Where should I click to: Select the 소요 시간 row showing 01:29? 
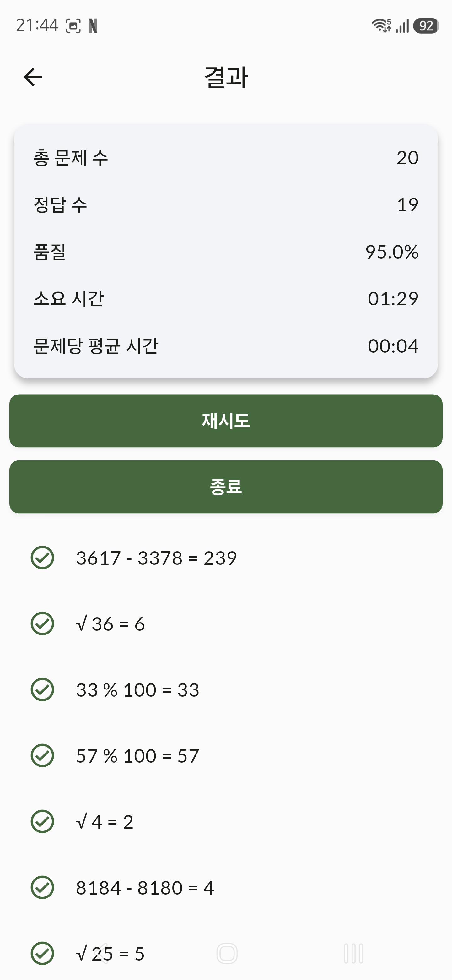coord(226,299)
